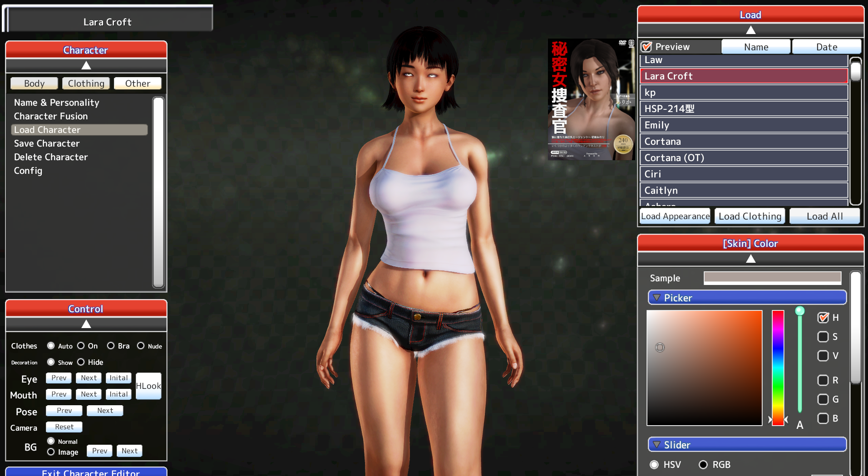This screenshot has height=476, width=868.
Task: Select Clothes Auto radio button
Action: 51,346
